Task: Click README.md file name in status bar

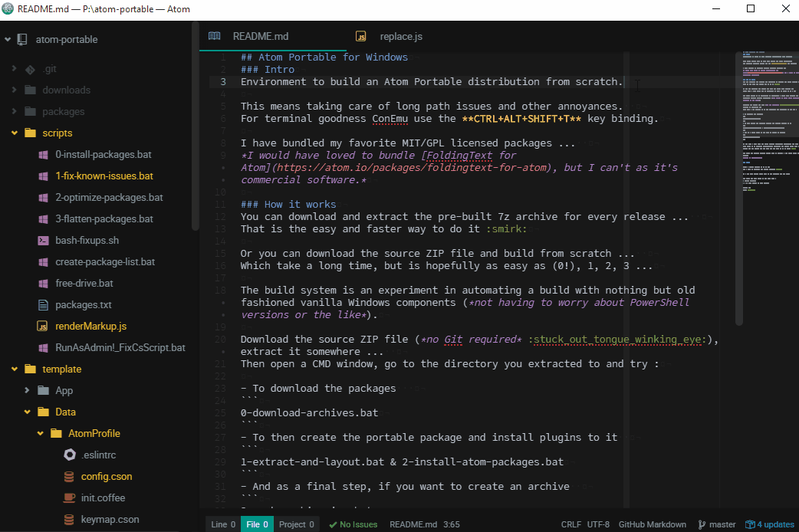Action: (x=413, y=524)
